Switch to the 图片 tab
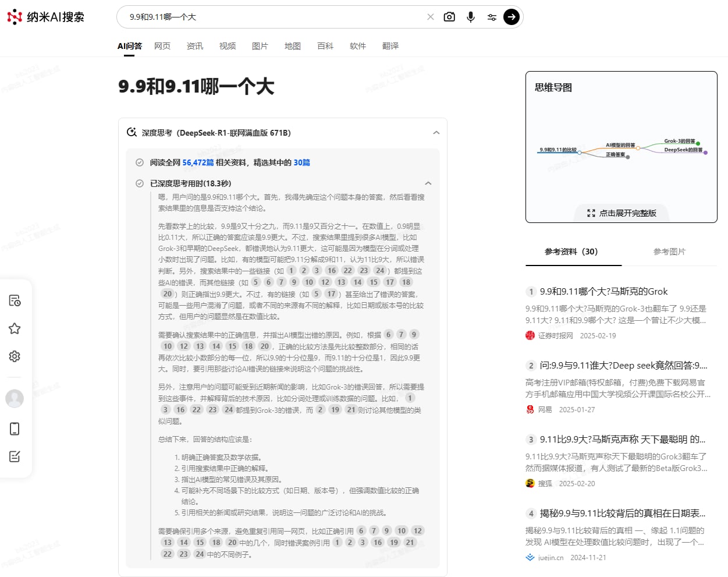This screenshot has height=577, width=728. tap(260, 46)
